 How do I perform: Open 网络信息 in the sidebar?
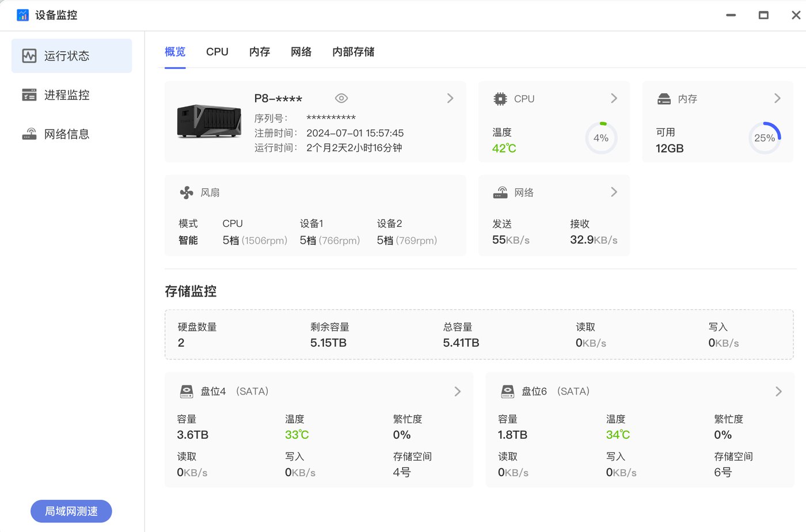pyautogui.click(x=72, y=134)
